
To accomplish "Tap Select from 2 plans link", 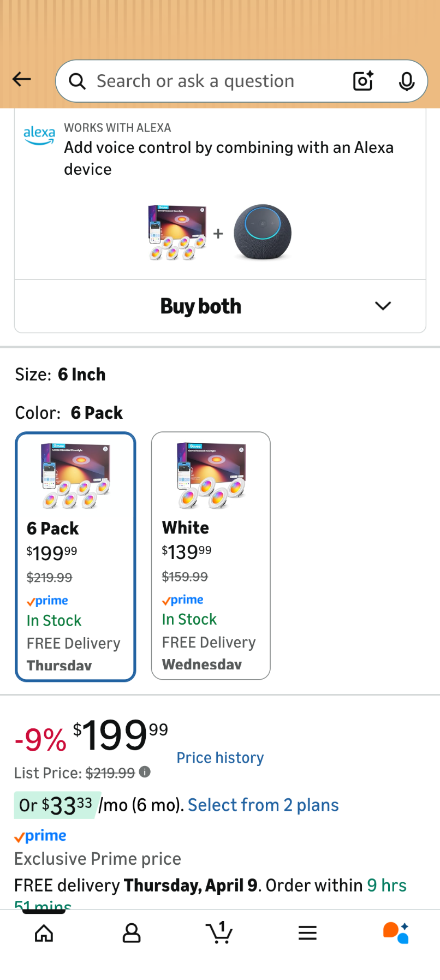I will [x=263, y=805].
